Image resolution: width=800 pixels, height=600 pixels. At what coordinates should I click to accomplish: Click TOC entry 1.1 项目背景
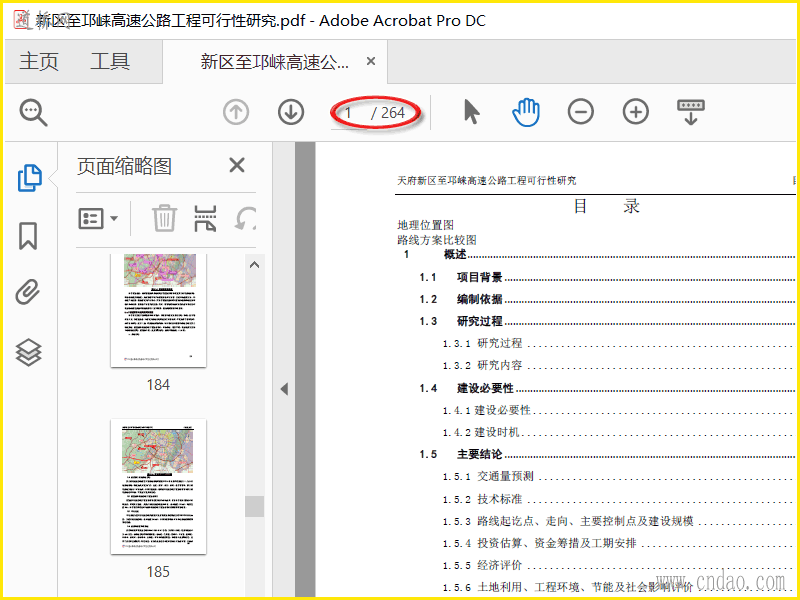coord(607,277)
